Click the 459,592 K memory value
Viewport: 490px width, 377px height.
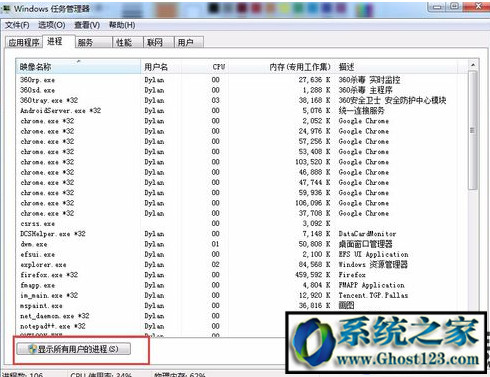(313, 275)
